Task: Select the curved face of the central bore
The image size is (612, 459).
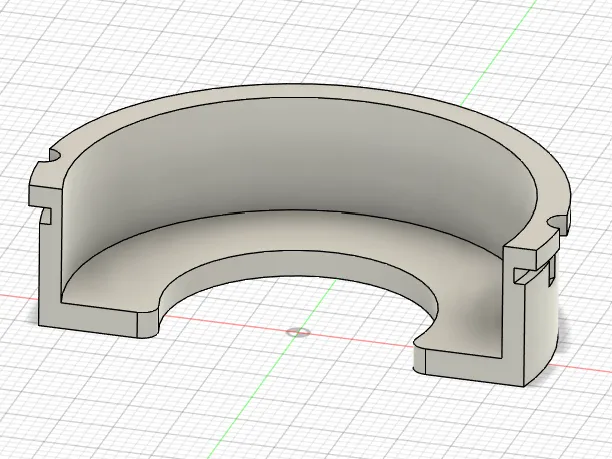Action: point(297,265)
